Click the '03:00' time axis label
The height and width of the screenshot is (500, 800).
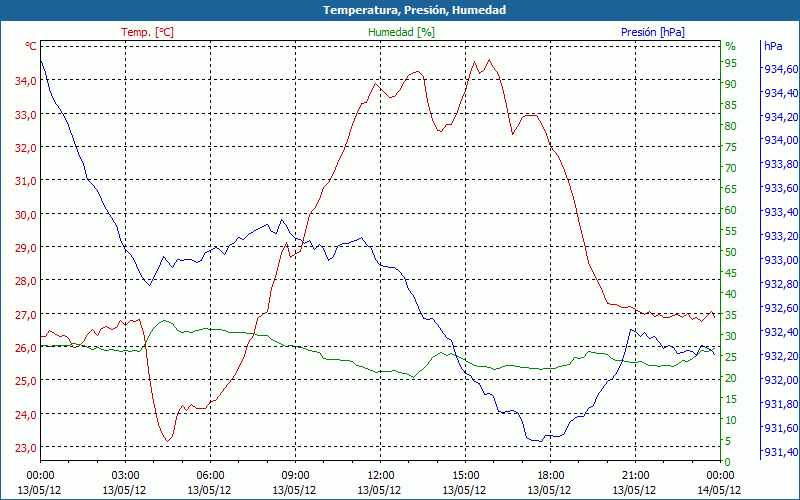click(x=125, y=476)
